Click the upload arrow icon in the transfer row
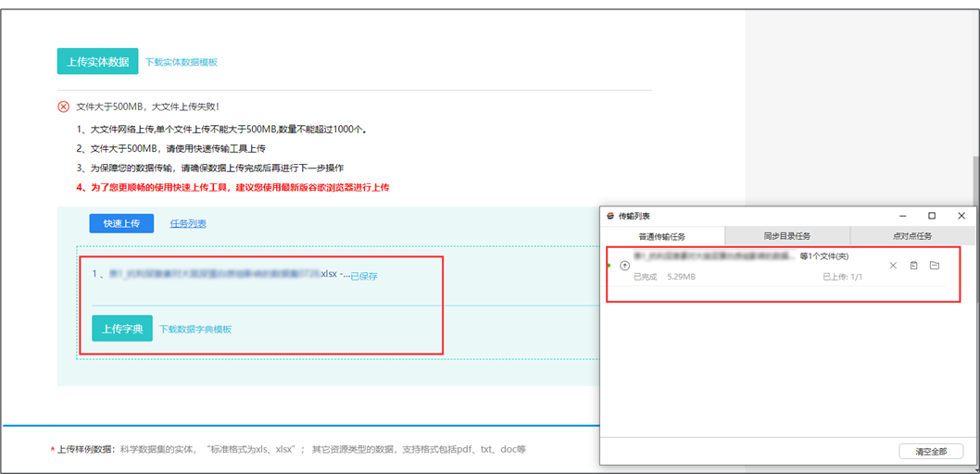This screenshot has width=980, height=474. 624,266
